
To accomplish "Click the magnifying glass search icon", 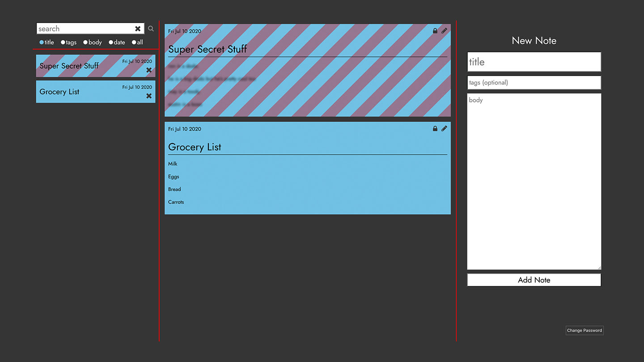I will [x=151, y=29].
